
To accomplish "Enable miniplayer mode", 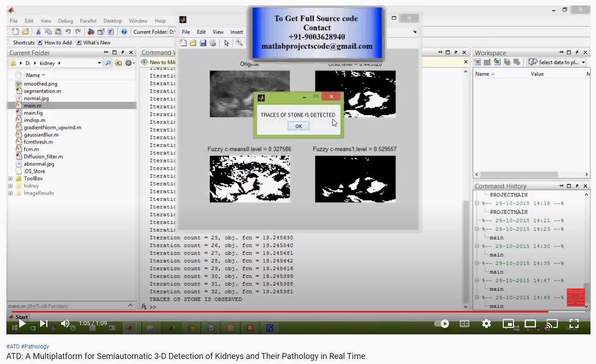I will (x=508, y=323).
